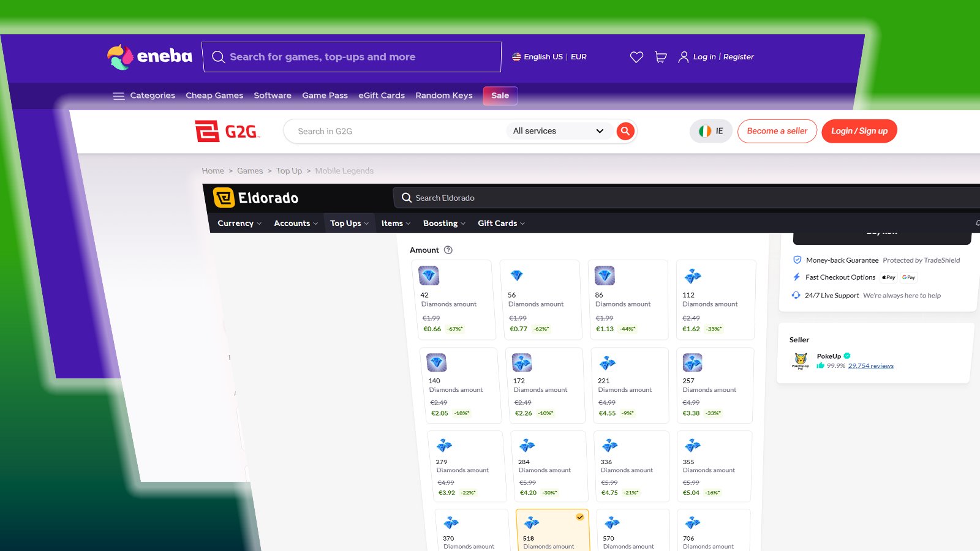Image resolution: width=980 pixels, height=551 pixels.
Task: Open the Eneba shopping cart
Action: (x=660, y=57)
